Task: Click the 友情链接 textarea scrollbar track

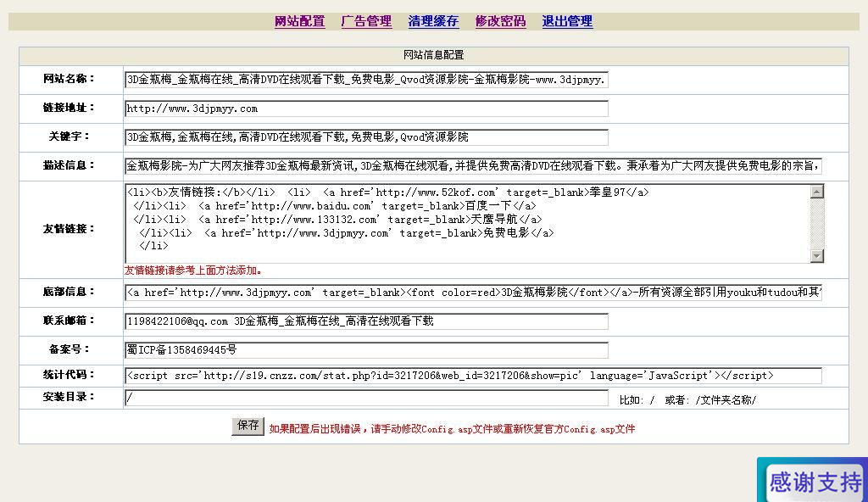Action: (817, 223)
